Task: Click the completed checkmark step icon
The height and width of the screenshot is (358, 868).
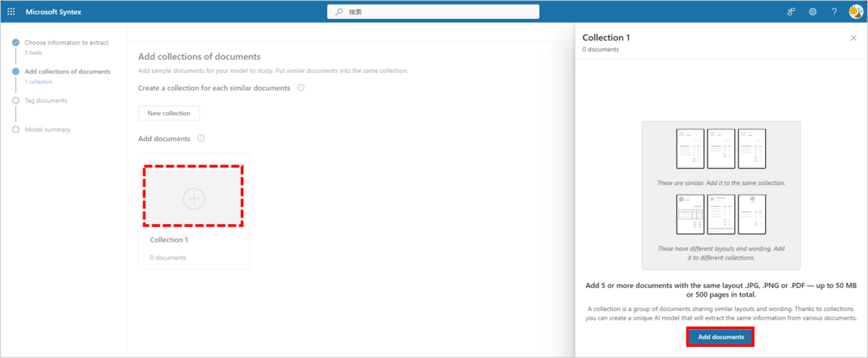Action: (x=16, y=43)
